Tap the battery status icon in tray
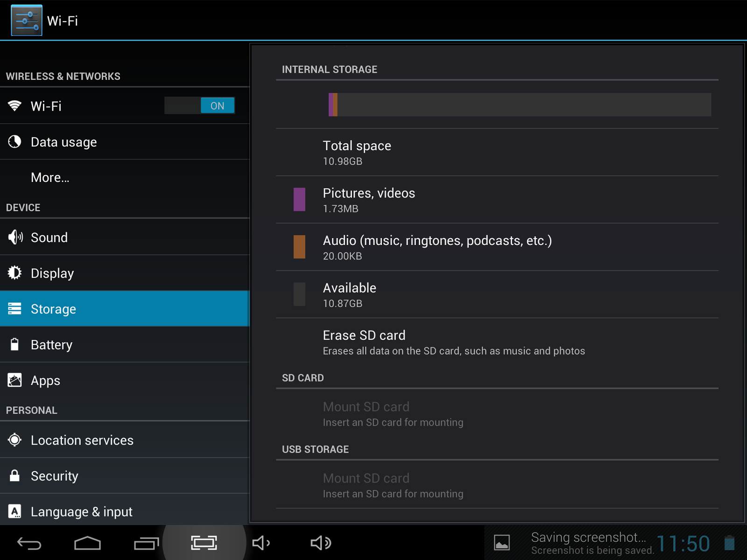Viewport: 747px width, 560px height. 729,543
